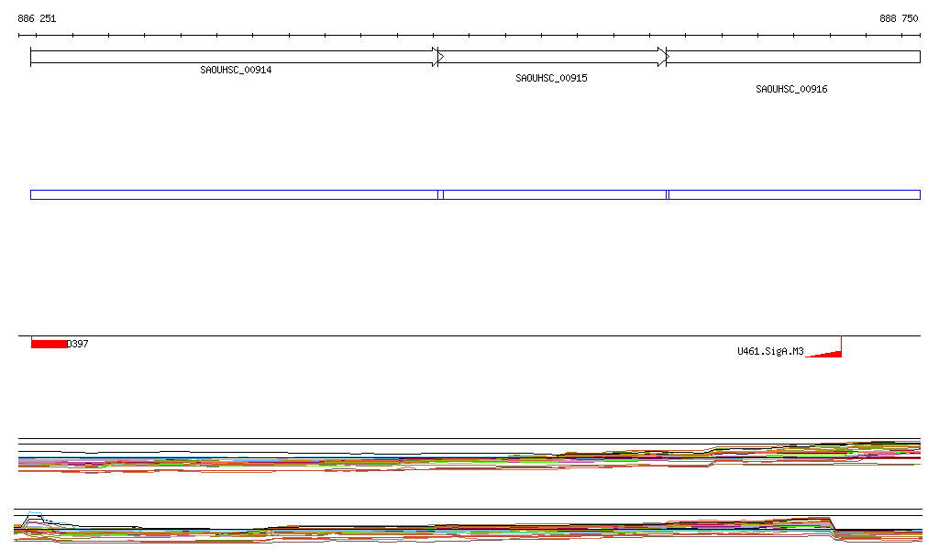Select the first segment of the second track
Screen dimensions: 939x560
(x=234, y=194)
